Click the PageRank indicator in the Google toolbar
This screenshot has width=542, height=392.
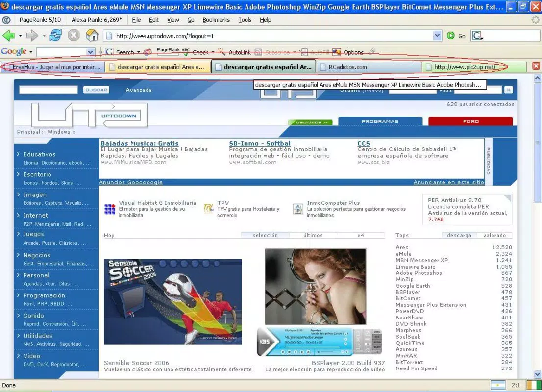click(168, 51)
